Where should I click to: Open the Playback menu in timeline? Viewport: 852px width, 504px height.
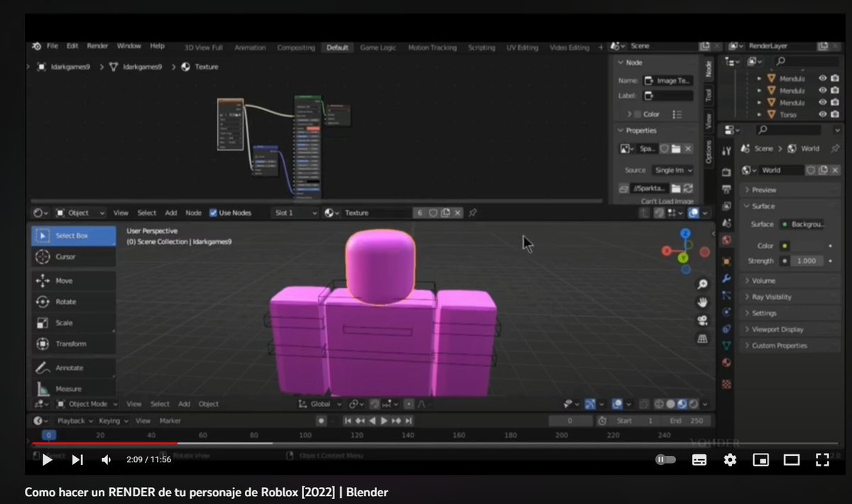click(x=75, y=421)
